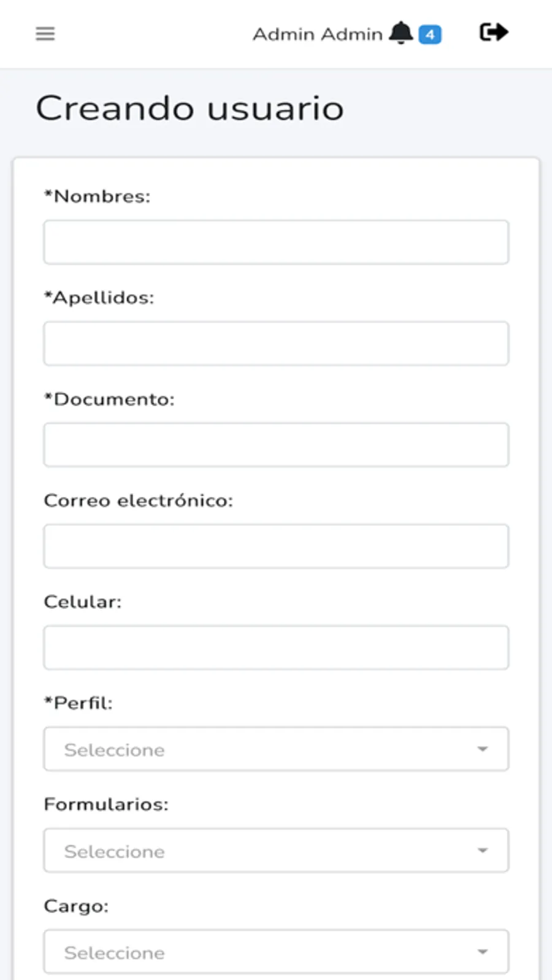Click the Creando usuario heading
Image resolution: width=552 pixels, height=980 pixels.
190,109
